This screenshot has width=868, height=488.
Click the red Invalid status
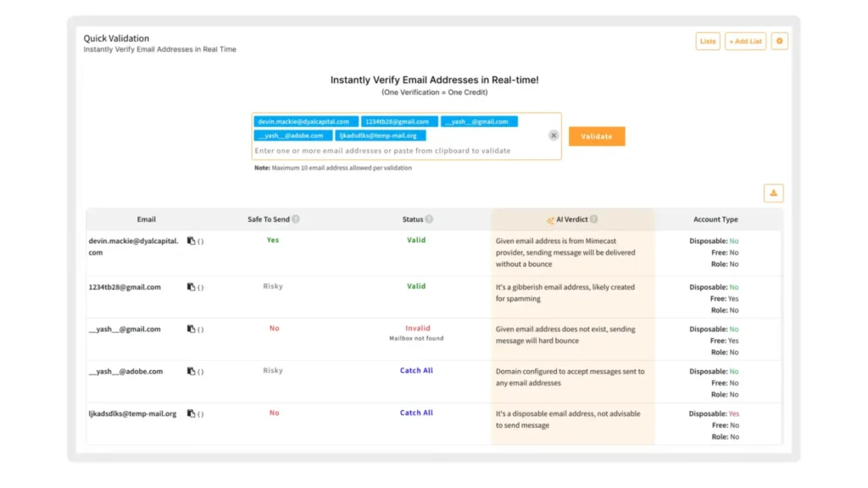click(417, 328)
